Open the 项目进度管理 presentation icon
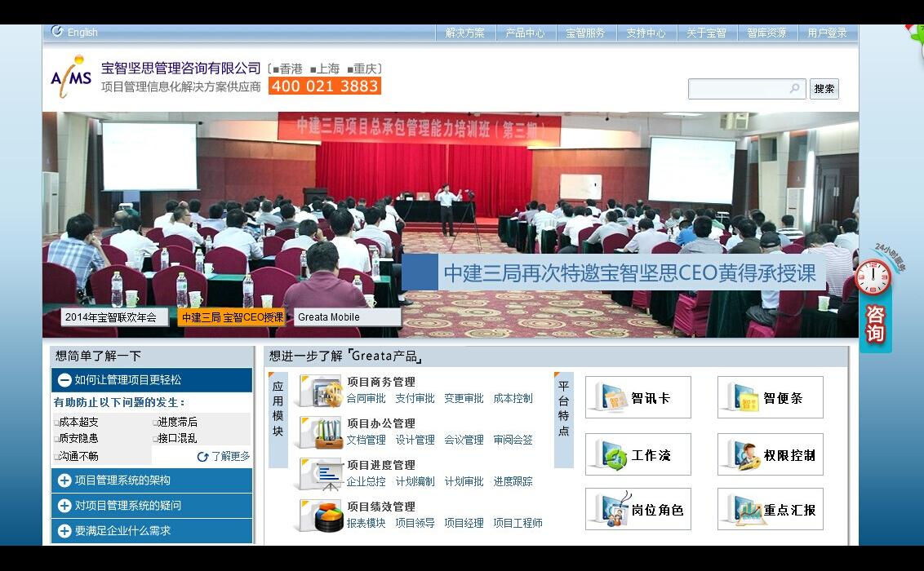924x571 pixels. click(x=321, y=475)
